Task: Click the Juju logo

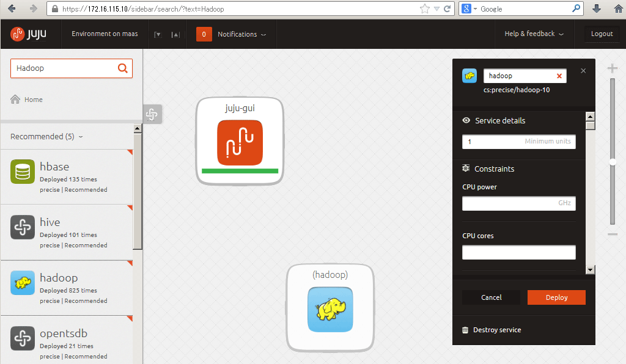Action: pyautogui.click(x=28, y=34)
